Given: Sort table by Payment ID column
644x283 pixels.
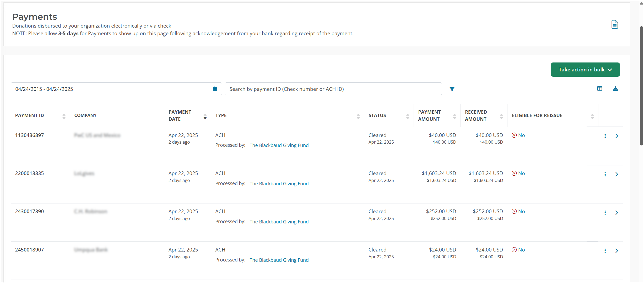Looking at the screenshot, I should 64,116.
